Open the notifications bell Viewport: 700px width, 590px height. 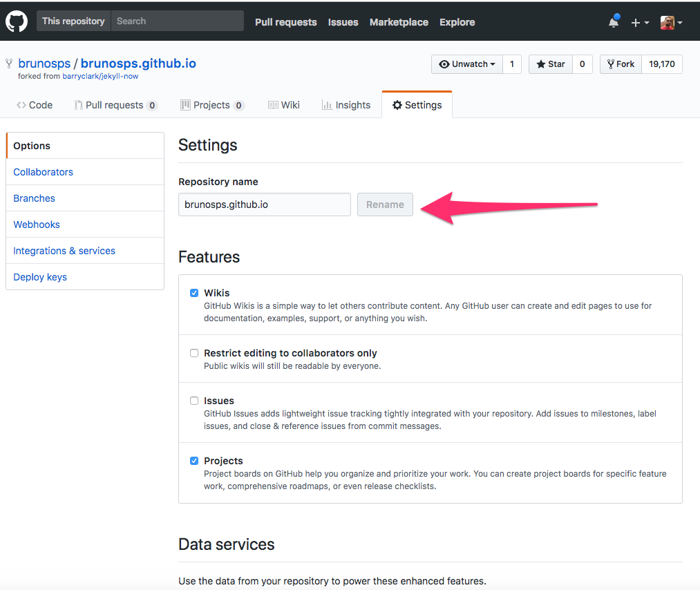coord(614,22)
